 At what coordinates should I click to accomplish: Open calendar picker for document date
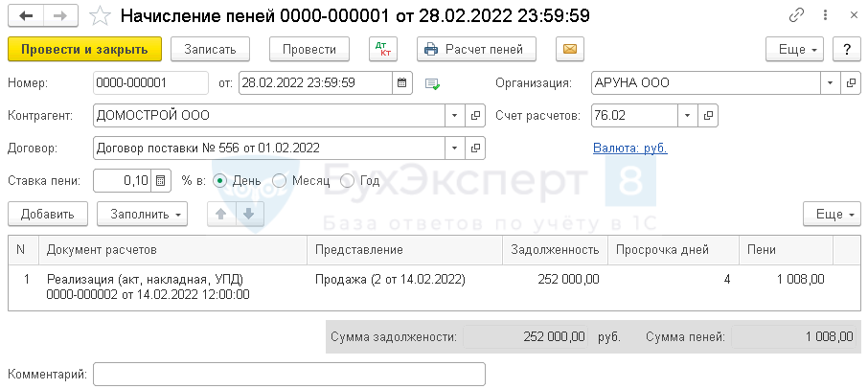pos(403,83)
